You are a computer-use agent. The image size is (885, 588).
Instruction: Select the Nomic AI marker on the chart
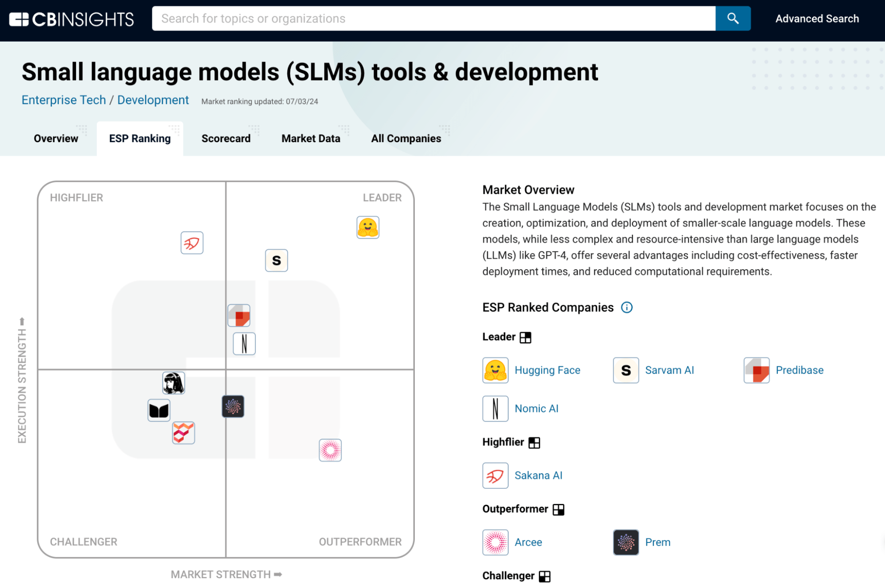(244, 344)
